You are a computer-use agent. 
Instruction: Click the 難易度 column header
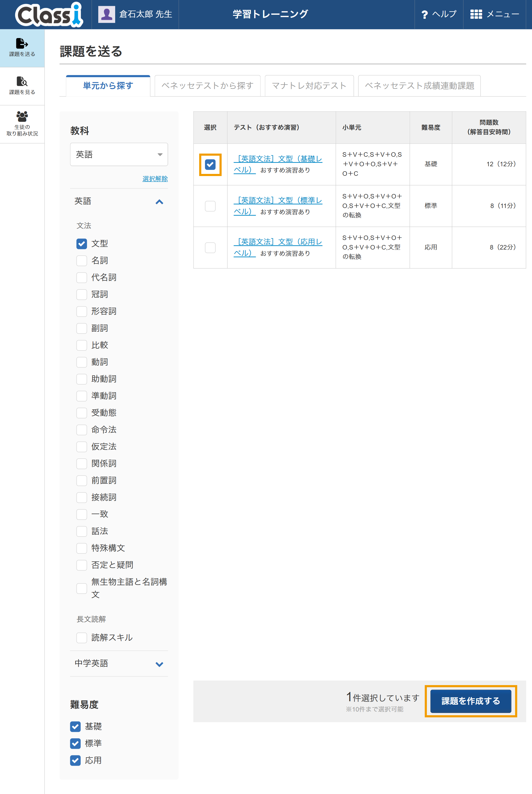[431, 128]
